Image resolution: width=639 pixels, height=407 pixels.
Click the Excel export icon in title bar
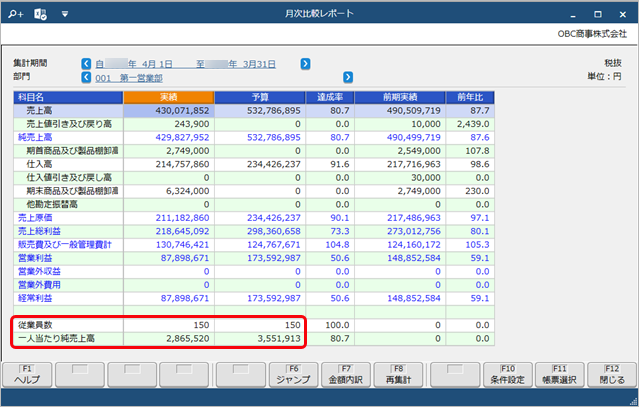[40, 14]
